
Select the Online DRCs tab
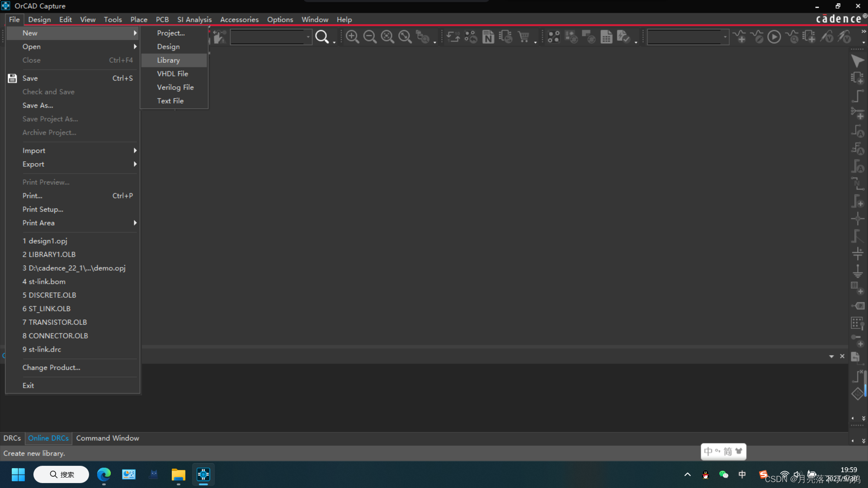tap(48, 438)
